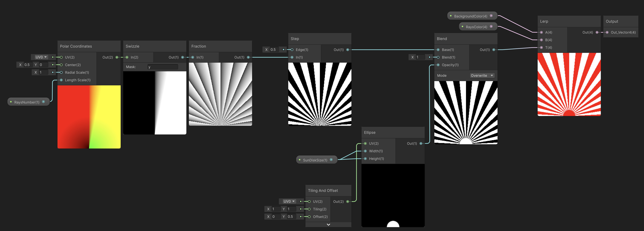The image size is (644, 231).
Task: Collapse the Tiling And Offset preview chevron
Action: (328, 224)
